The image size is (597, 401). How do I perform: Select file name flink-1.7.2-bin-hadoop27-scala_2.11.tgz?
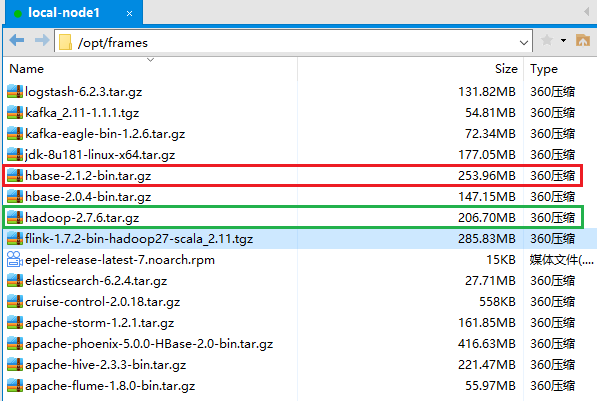click(139, 239)
